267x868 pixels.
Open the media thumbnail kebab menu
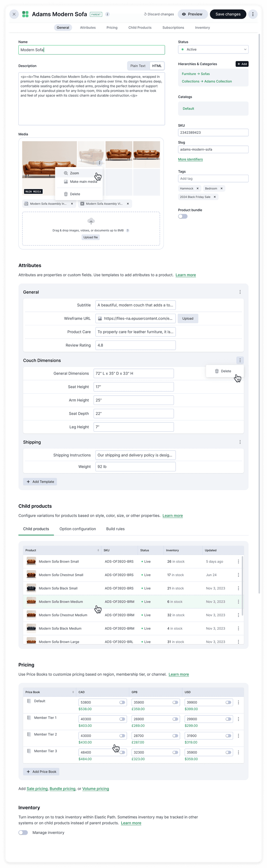point(99,163)
